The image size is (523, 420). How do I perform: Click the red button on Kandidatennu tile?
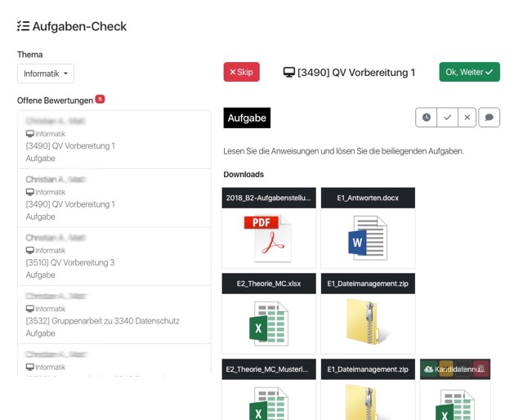pos(481,369)
